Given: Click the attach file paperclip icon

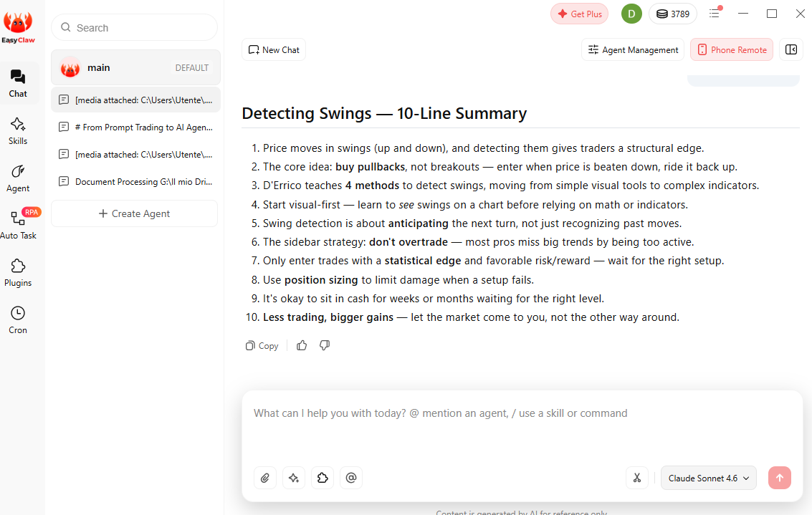Looking at the screenshot, I should [265, 478].
